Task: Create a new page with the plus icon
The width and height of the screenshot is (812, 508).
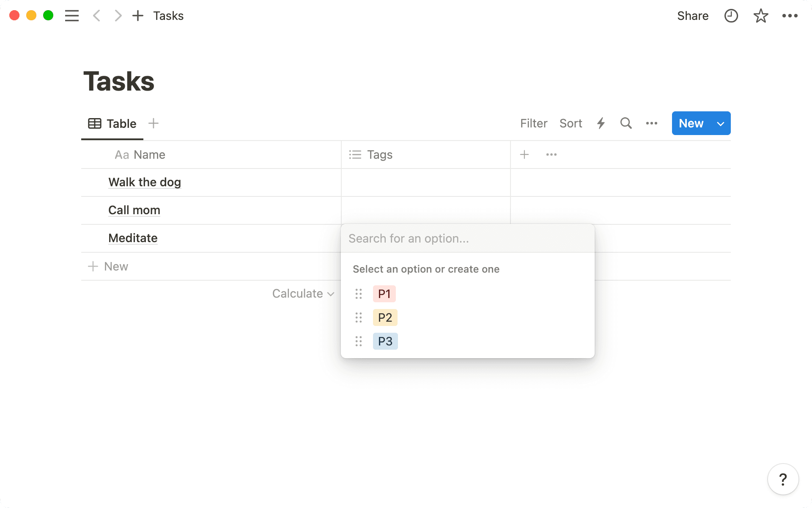Action: (x=137, y=16)
